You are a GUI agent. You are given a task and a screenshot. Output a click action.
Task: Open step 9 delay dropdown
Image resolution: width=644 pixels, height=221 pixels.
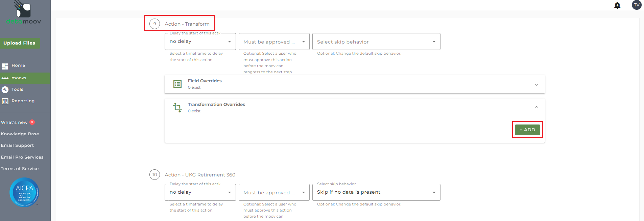pyautogui.click(x=200, y=42)
